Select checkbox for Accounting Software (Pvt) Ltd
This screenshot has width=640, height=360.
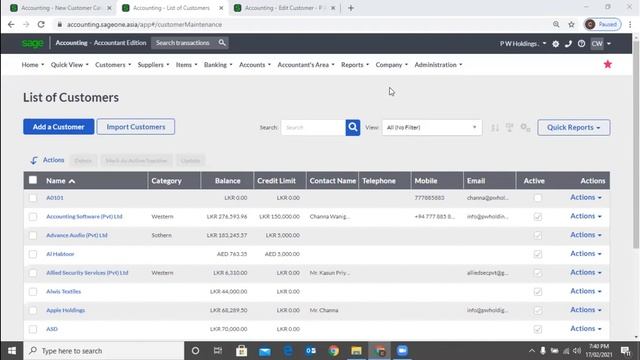point(33,217)
